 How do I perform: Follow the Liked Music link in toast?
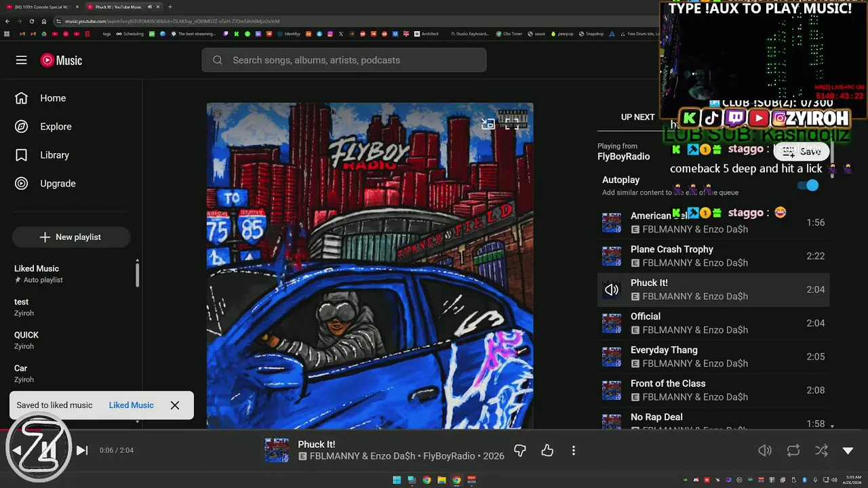click(131, 405)
